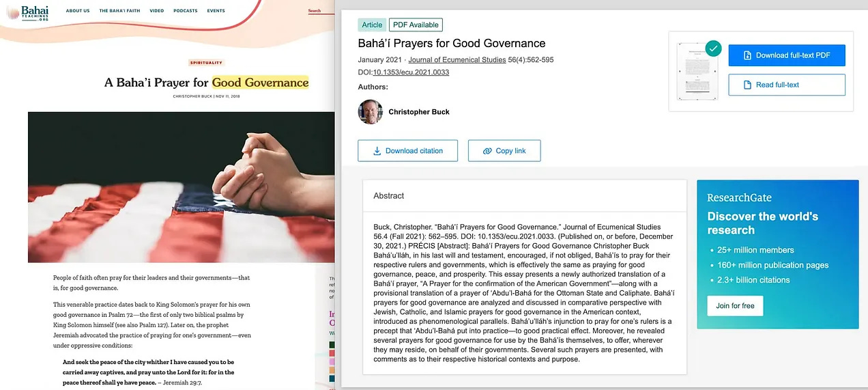Open Journal of Ecumenical Studies link
This screenshot has width=868, height=390.
457,60
